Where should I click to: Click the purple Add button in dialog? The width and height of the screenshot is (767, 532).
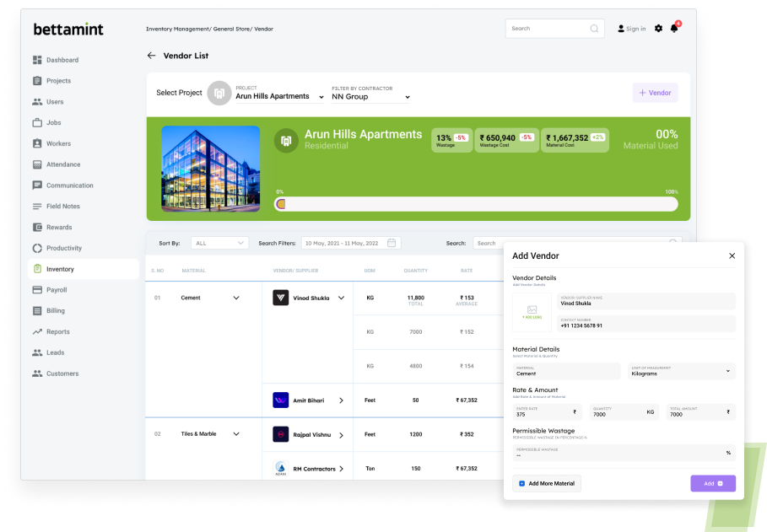[x=712, y=483]
